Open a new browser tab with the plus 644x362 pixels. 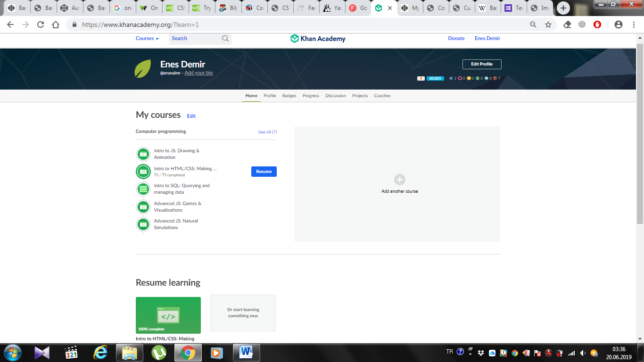(x=563, y=8)
